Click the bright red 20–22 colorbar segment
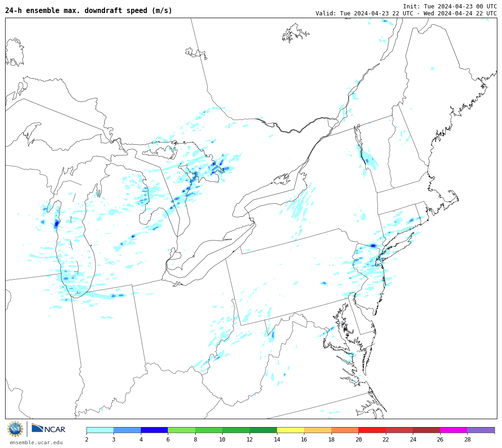 [x=372, y=430]
